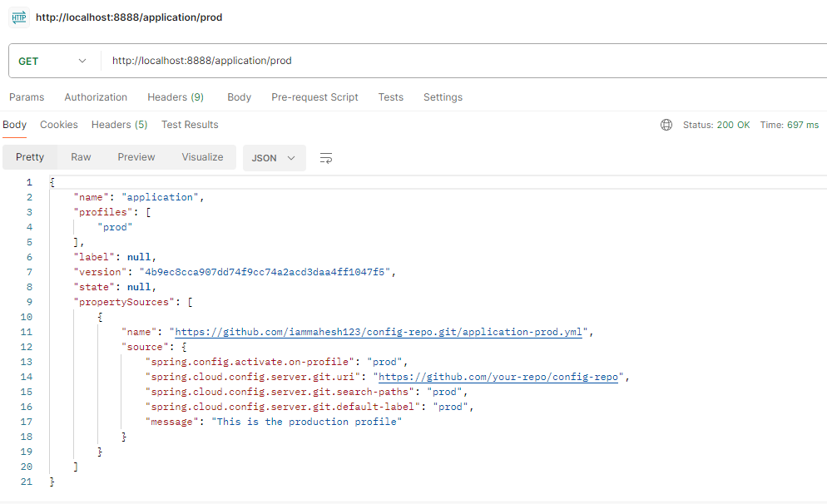Switch to the Raw response view

point(81,157)
